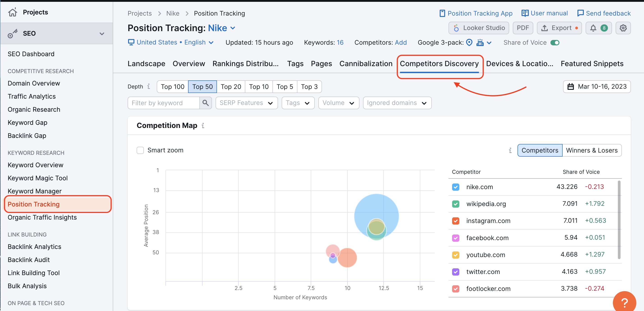The height and width of the screenshot is (311, 644).
Task: Click the Export upload icon
Action: pyautogui.click(x=544, y=28)
